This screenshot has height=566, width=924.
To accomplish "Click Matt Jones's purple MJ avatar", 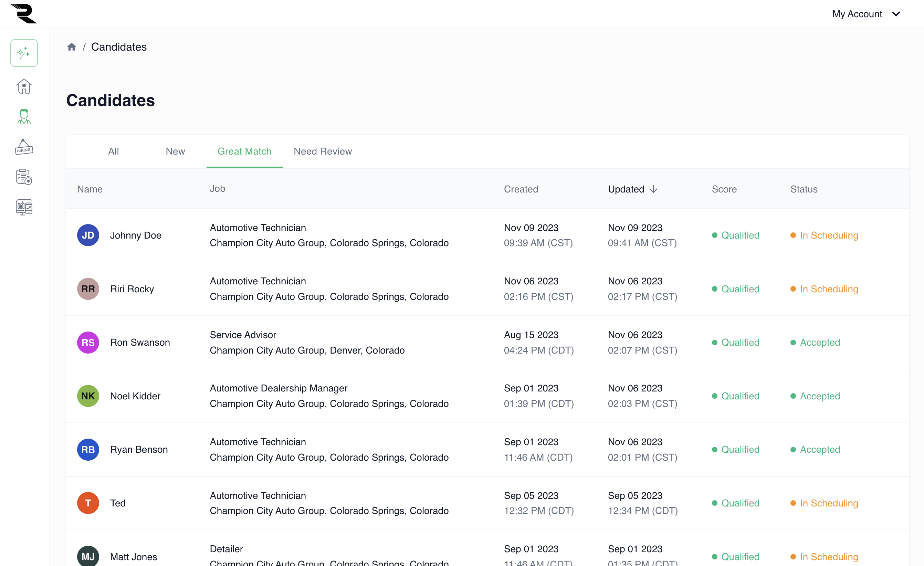I will [x=88, y=556].
